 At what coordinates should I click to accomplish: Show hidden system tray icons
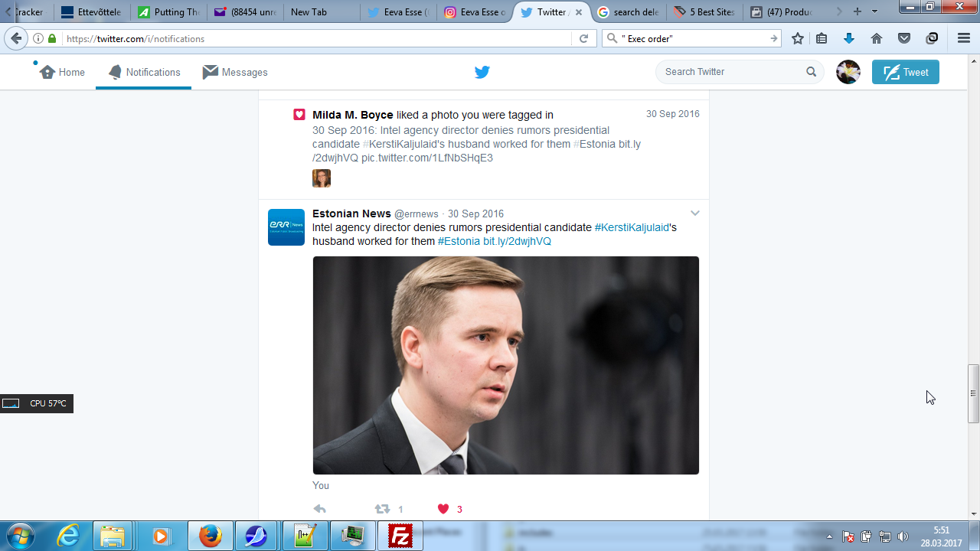830,536
